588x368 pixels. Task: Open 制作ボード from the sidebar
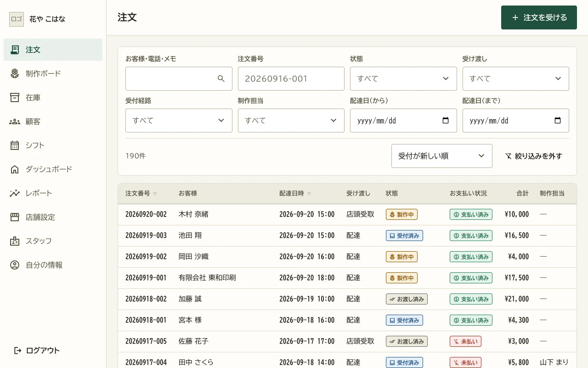[53, 74]
